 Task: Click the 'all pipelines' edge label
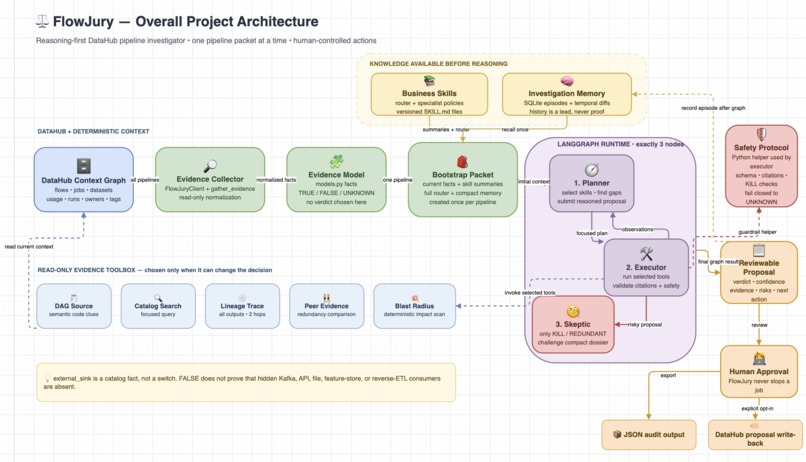145,180
